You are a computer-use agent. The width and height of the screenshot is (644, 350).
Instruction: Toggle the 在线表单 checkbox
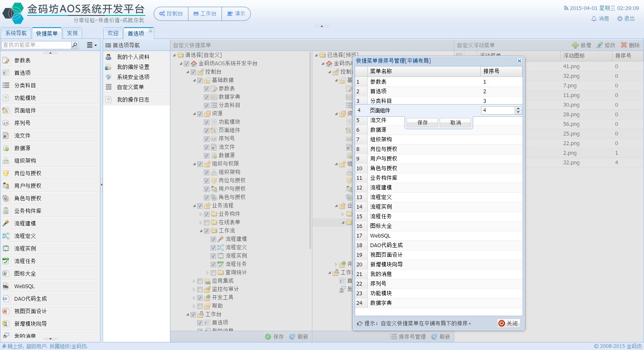206,222
